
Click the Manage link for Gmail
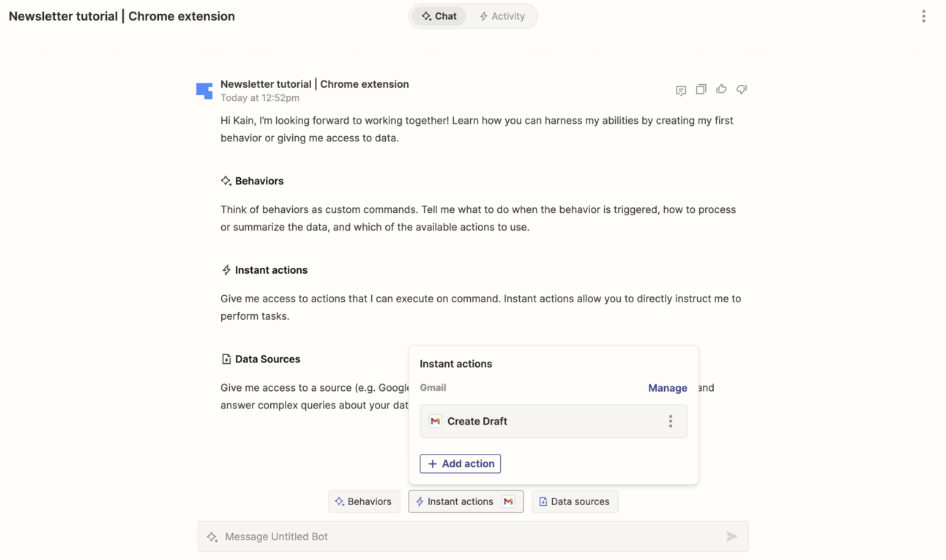coord(667,388)
